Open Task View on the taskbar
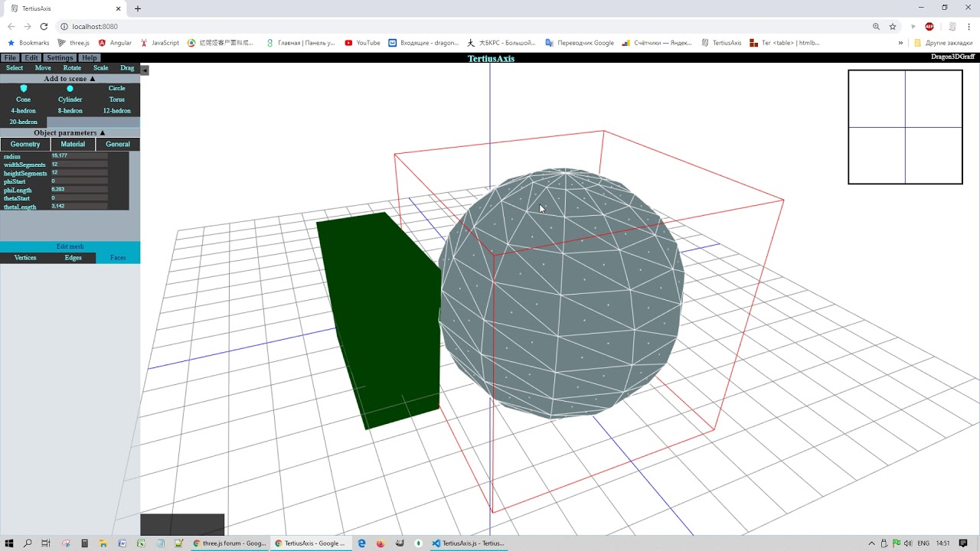Screen dimensions: 980x551 pyautogui.click(x=46, y=543)
